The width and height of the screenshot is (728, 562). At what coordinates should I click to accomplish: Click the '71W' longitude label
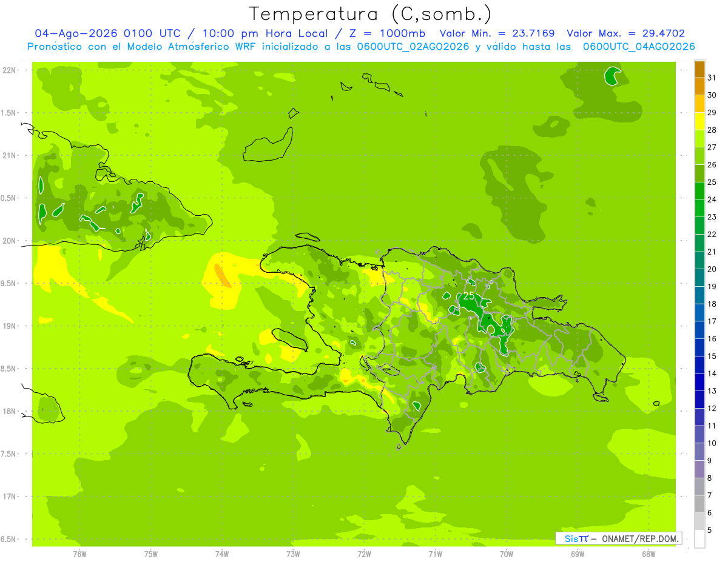pyautogui.click(x=435, y=554)
